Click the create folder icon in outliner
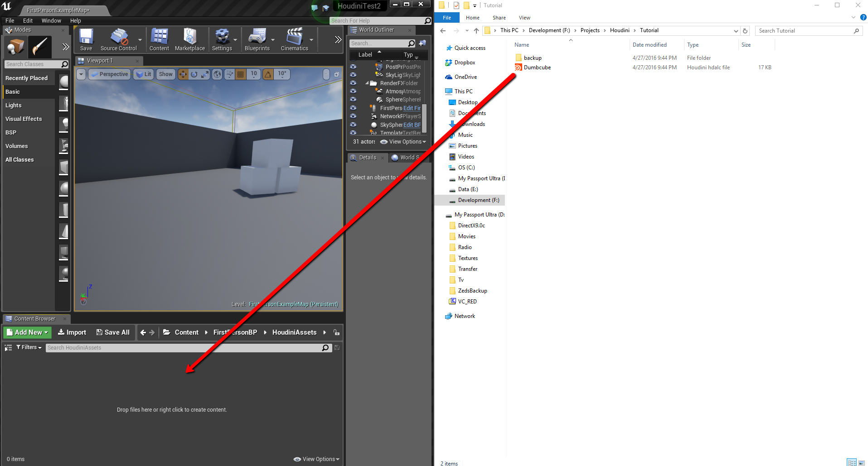Screen dimensions: 868x466 tap(422, 43)
